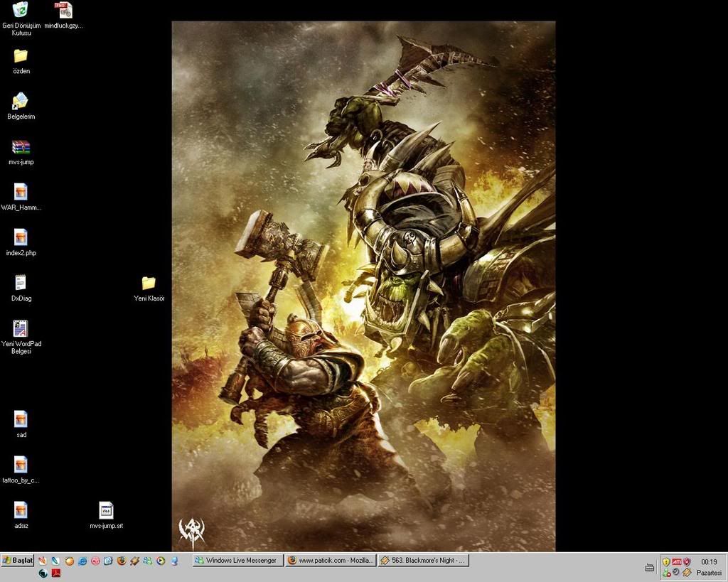728x582 pixels.
Task: Select the tattoo_by_c... file icon
Action: click(x=21, y=465)
